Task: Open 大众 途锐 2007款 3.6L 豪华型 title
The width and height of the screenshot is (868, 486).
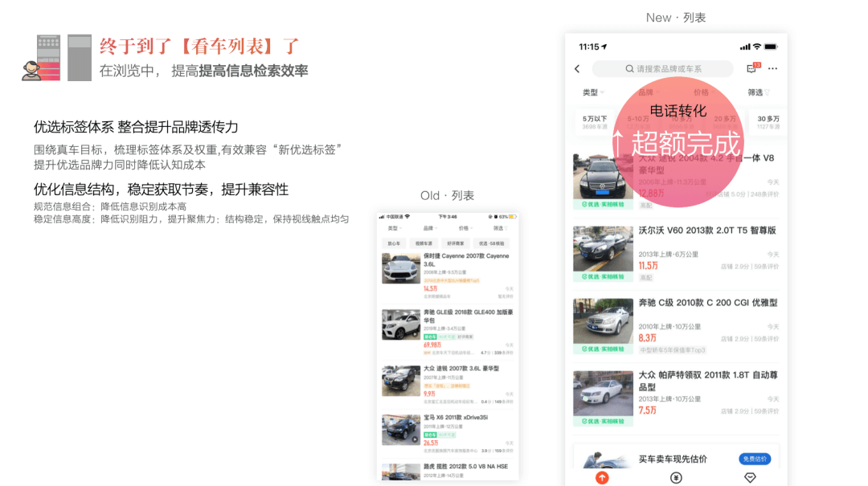Action: [461, 368]
